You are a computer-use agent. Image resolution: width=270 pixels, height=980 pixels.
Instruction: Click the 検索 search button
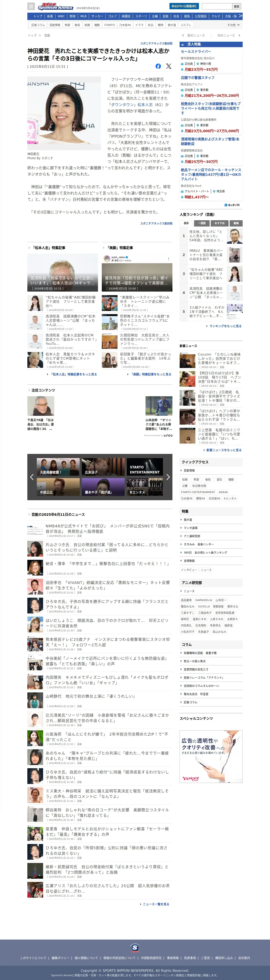(237, 6)
